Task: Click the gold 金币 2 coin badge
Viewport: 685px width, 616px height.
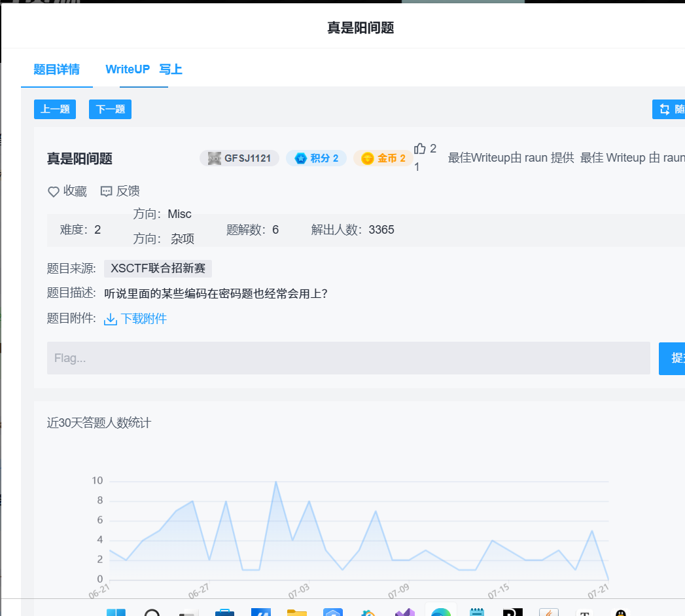Action: pos(383,158)
